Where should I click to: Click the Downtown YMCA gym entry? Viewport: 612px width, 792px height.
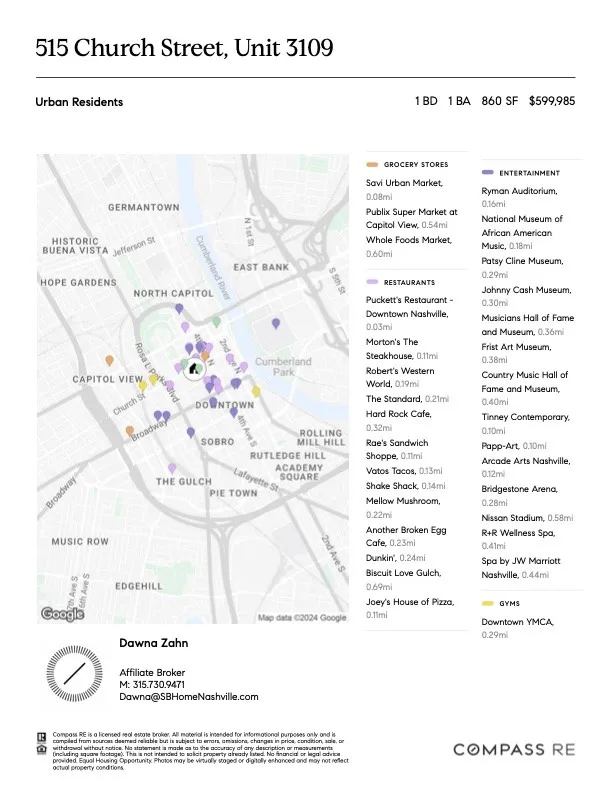click(x=518, y=622)
